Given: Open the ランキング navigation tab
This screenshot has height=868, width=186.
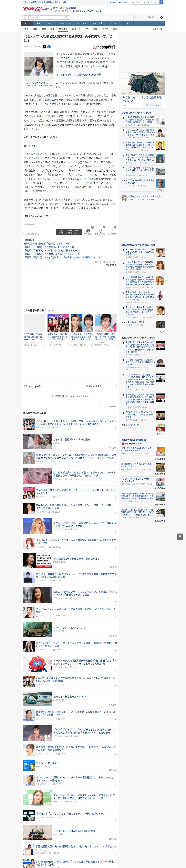Looking at the screenshot, I should (115, 24).
